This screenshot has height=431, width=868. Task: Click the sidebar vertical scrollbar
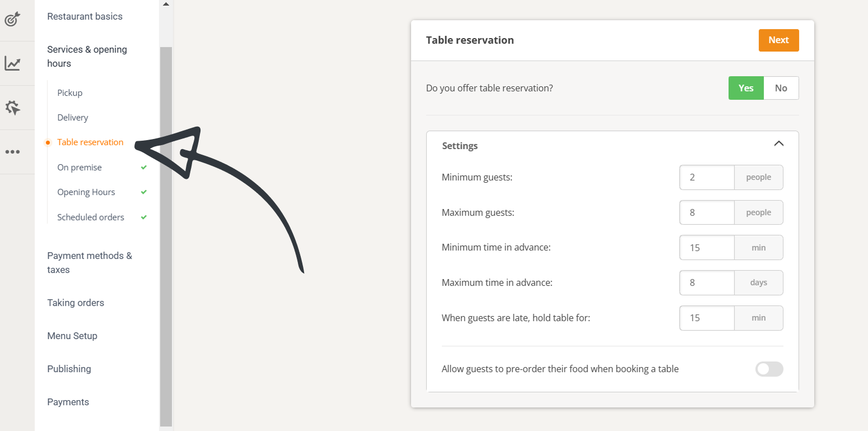pos(166,235)
